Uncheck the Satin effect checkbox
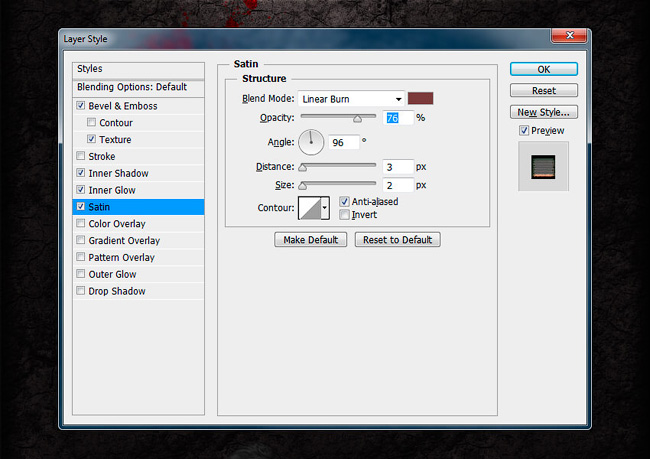This screenshot has height=459, width=650. point(81,206)
